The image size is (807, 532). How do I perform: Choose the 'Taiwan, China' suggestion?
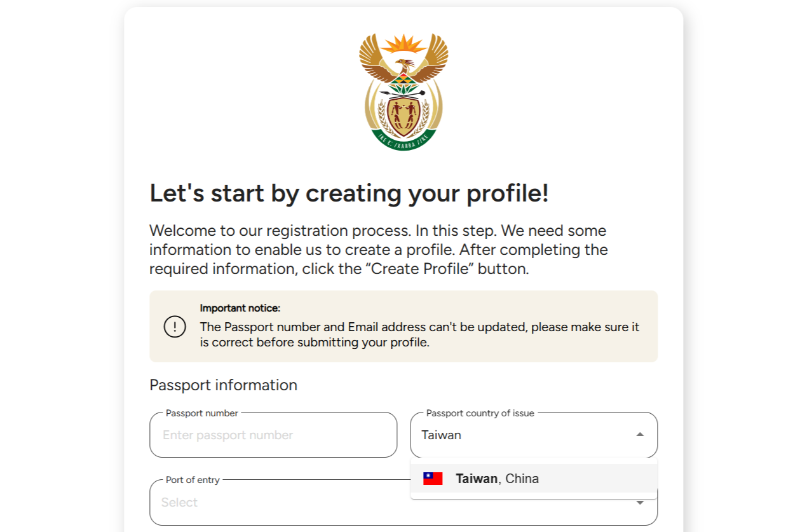coord(534,479)
